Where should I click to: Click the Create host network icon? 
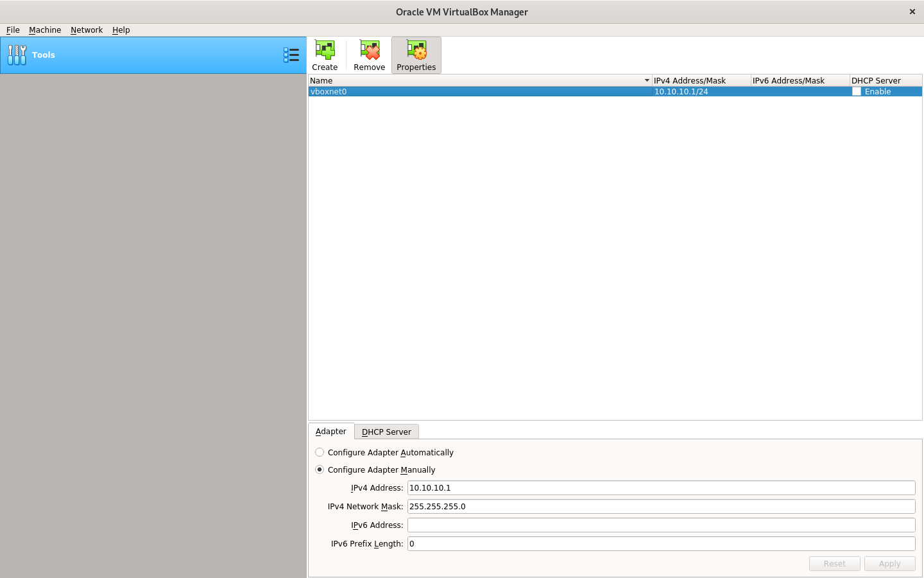[x=325, y=55]
